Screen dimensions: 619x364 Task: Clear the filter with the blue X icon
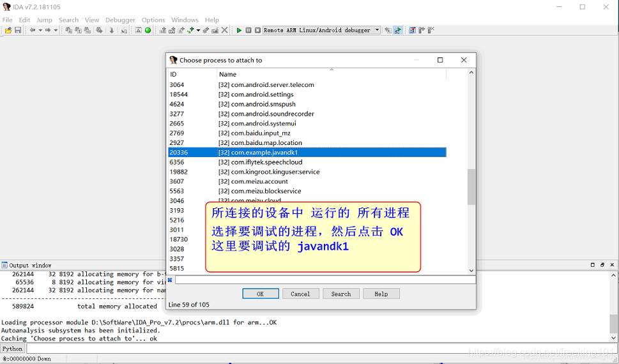click(170, 280)
